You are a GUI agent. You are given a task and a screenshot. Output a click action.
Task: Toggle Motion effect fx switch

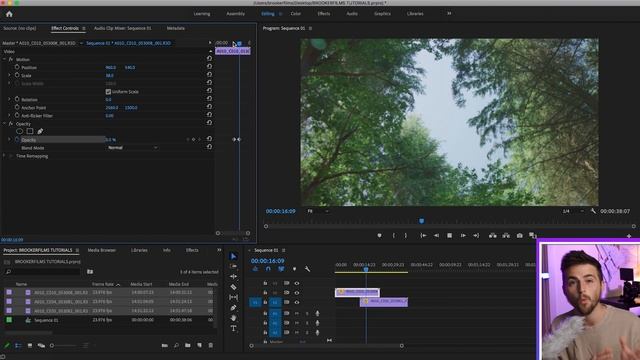[x=11, y=59]
